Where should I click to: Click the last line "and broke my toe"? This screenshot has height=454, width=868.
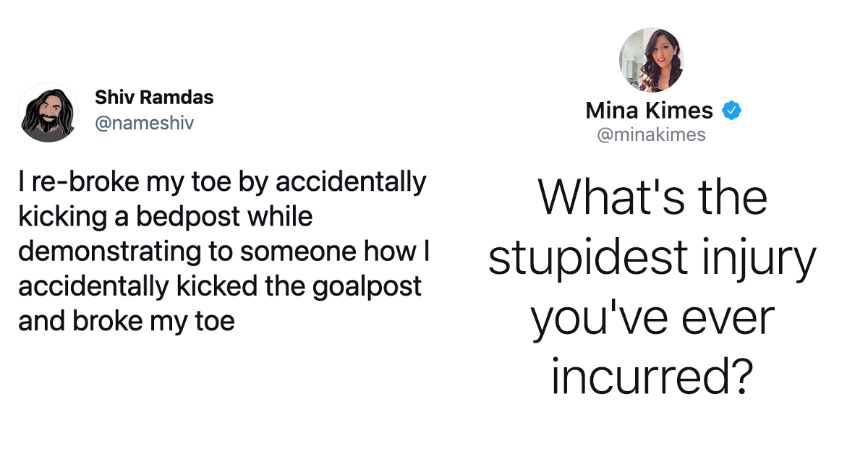[127, 320]
